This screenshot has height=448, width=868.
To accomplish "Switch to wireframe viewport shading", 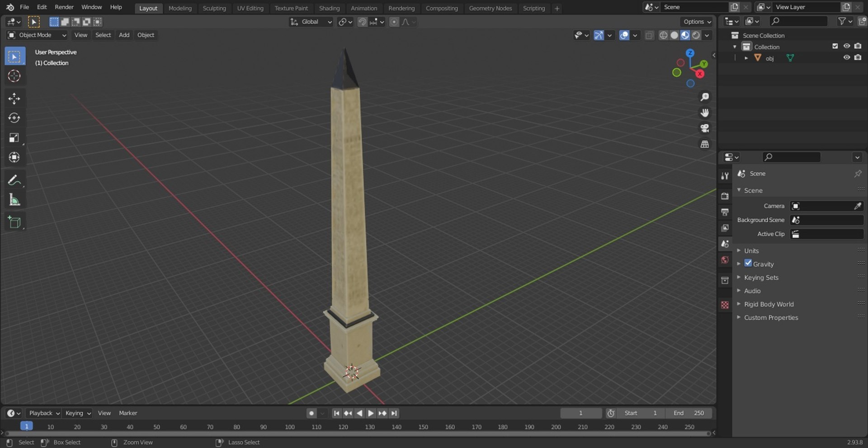I will coord(663,35).
